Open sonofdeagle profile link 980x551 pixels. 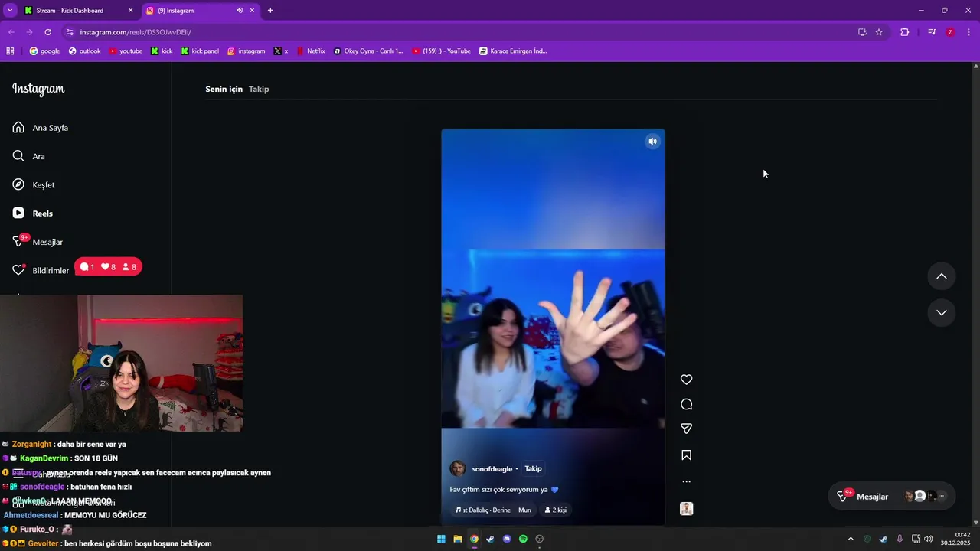click(492, 468)
